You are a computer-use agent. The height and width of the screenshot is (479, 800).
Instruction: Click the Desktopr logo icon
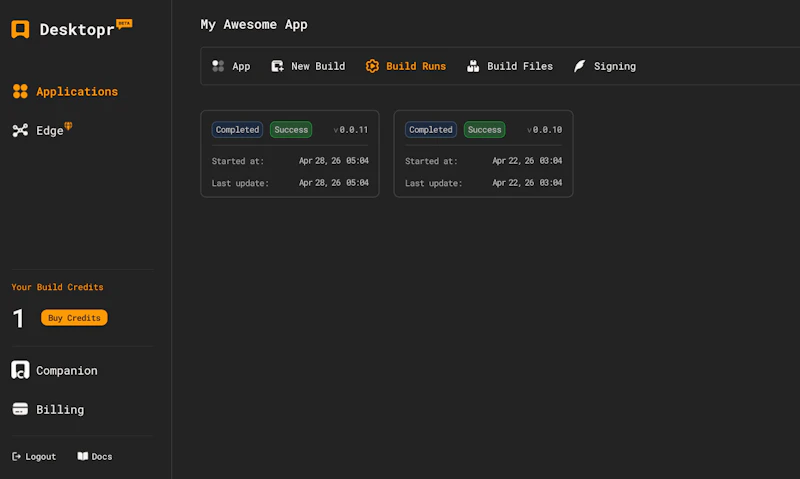tap(20, 30)
